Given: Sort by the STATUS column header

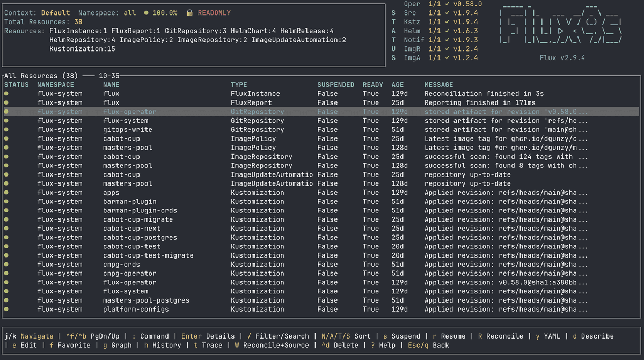Looking at the screenshot, I should pos(17,85).
